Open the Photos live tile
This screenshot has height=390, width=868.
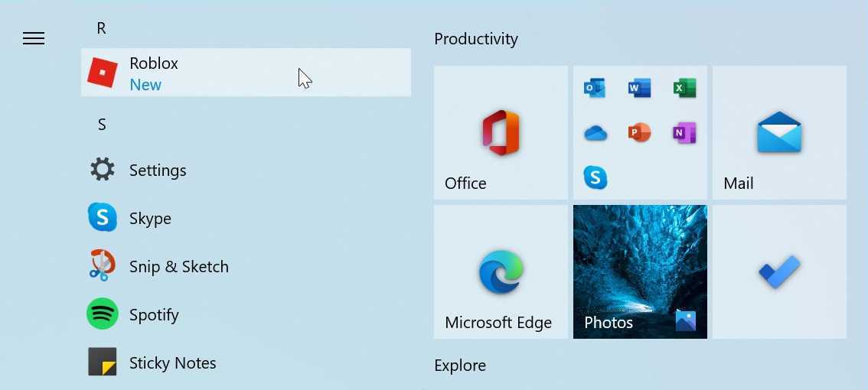[640, 271]
